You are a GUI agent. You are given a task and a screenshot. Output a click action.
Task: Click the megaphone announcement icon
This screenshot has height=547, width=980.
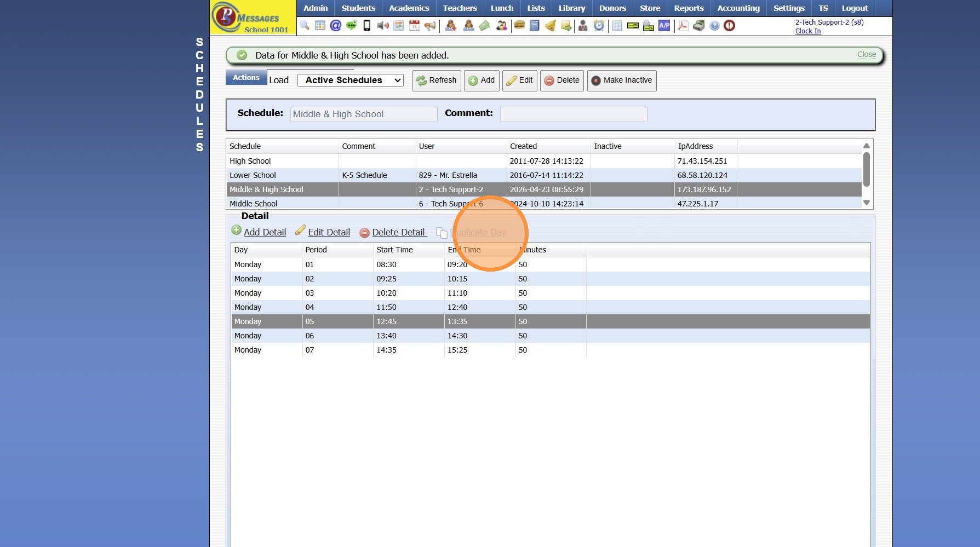pos(430,26)
